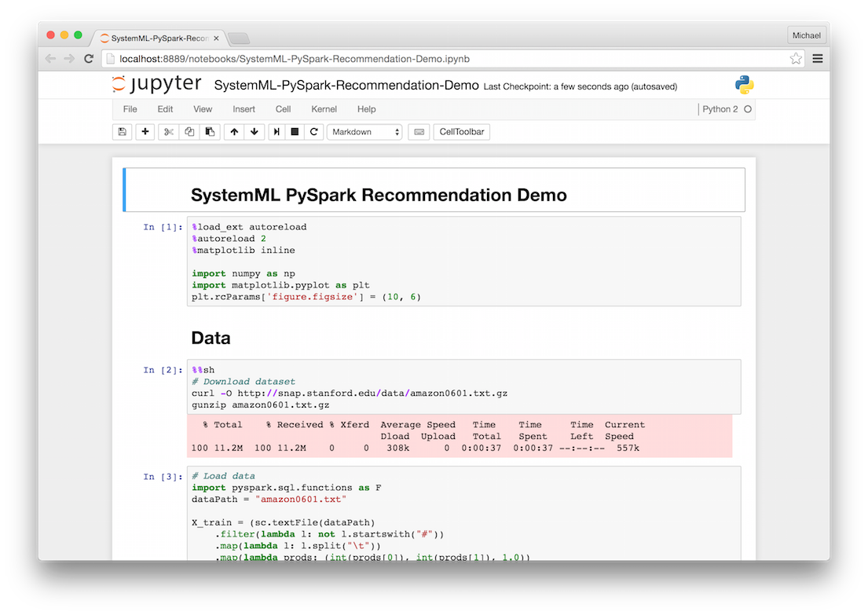
Task: Open the Edit menu
Action: tap(165, 109)
